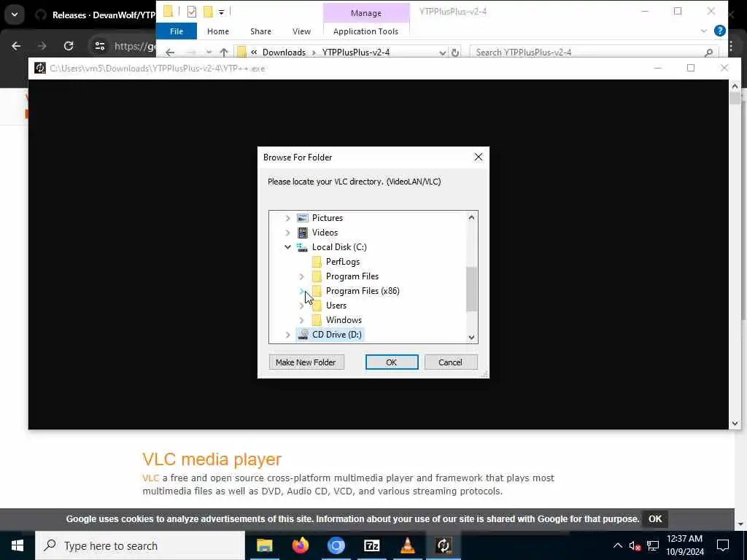Select the Windows folder in tree
Viewport: 747px width, 560px height.
point(344,320)
